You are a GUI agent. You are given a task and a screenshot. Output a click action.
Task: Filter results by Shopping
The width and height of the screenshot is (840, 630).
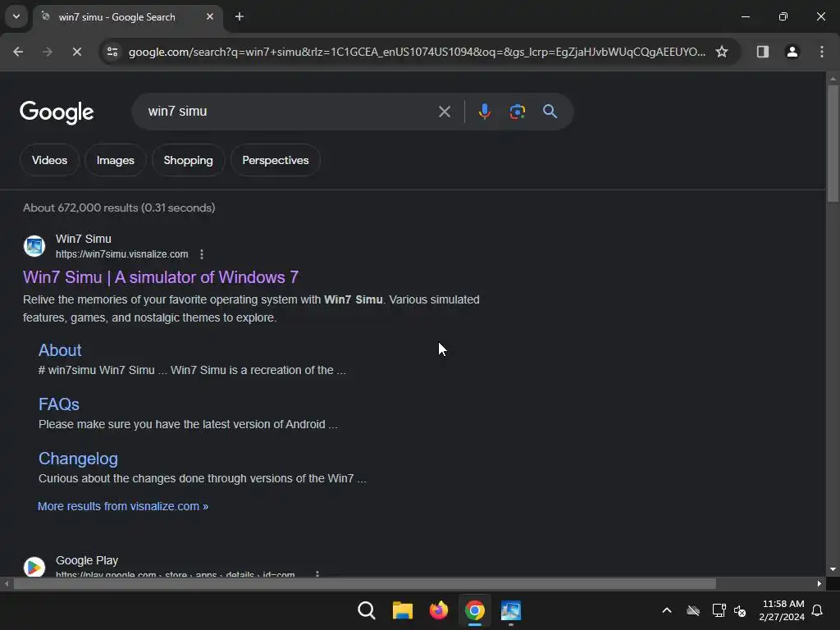coord(188,160)
